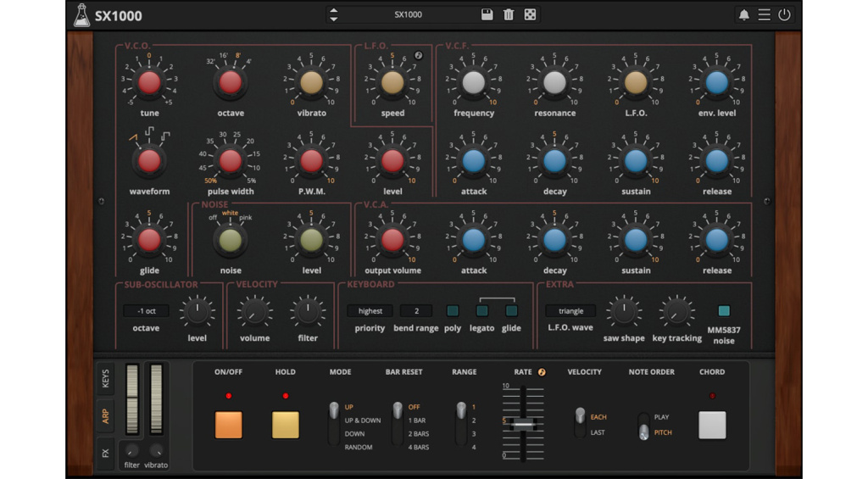Switch to the ARP tab

(105, 416)
